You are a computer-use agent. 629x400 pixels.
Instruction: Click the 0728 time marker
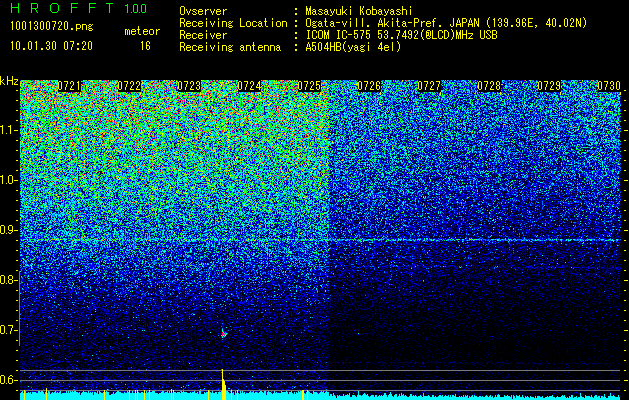tap(489, 86)
